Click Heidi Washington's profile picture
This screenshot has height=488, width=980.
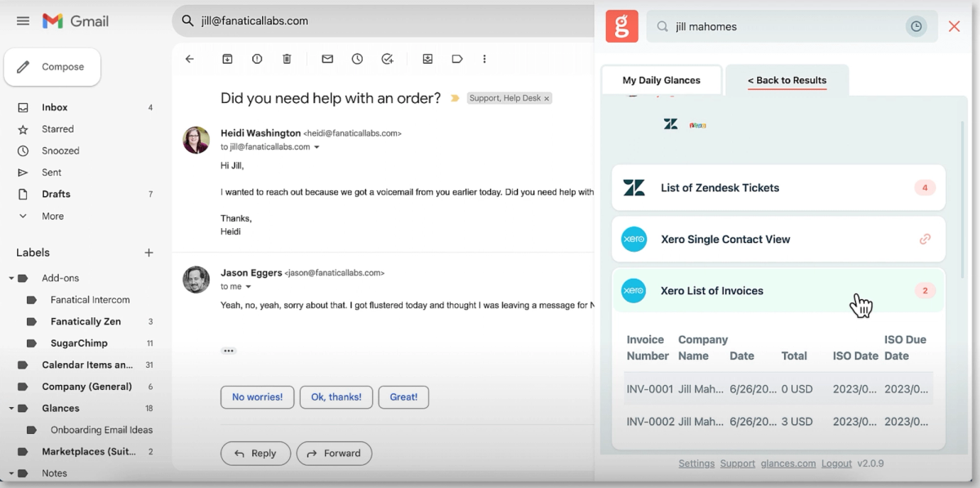click(196, 140)
